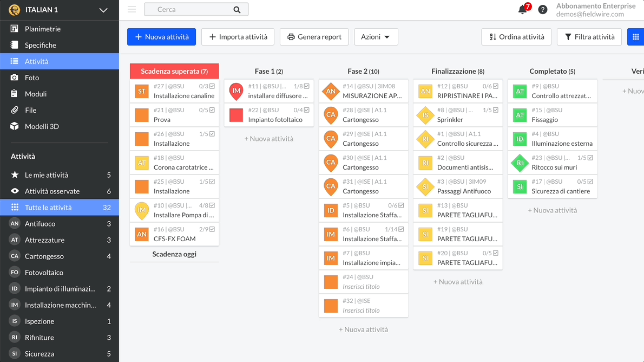Open the Ordina attività sort options
The height and width of the screenshot is (362, 644).
[516, 37]
